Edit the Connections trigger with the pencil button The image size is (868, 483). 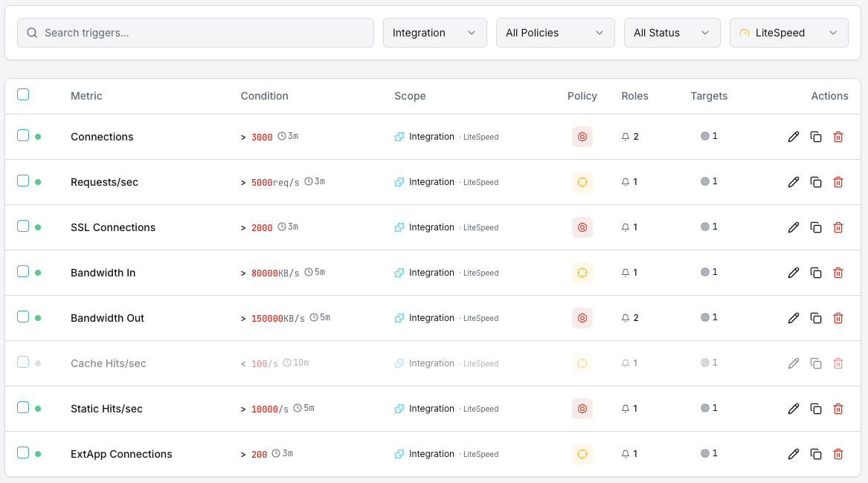tap(794, 137)
